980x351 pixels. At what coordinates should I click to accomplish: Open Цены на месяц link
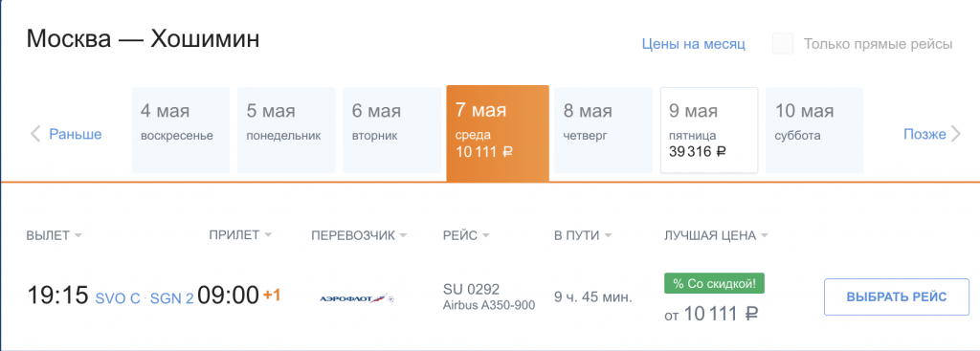pos(694,44)
